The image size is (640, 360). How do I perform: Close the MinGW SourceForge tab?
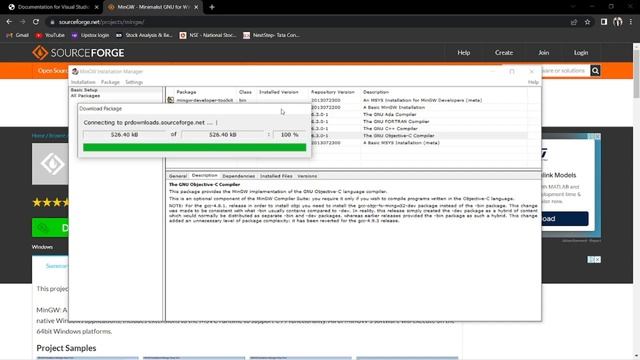pos(196,7)
